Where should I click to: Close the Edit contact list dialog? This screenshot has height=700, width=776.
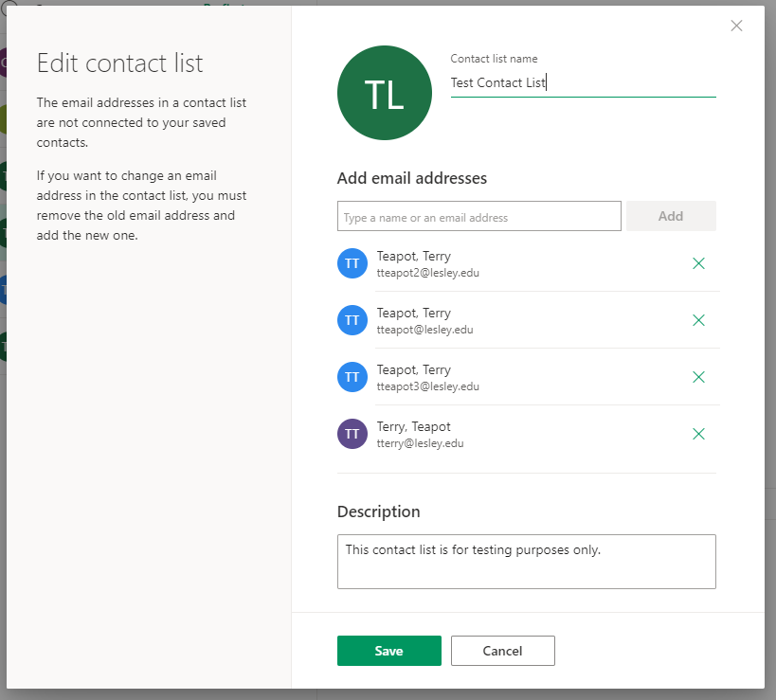[x=736, y=26]
